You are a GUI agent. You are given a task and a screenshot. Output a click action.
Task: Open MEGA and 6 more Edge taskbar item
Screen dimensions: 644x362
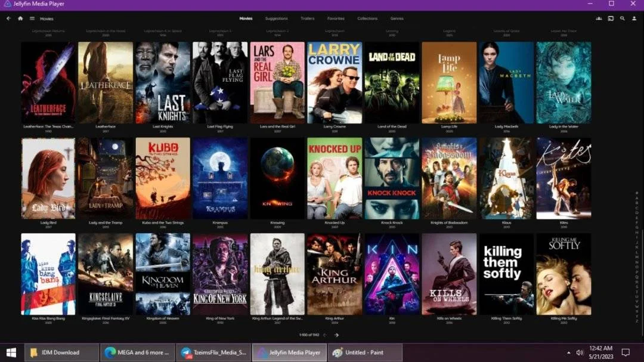click(138, 352)
